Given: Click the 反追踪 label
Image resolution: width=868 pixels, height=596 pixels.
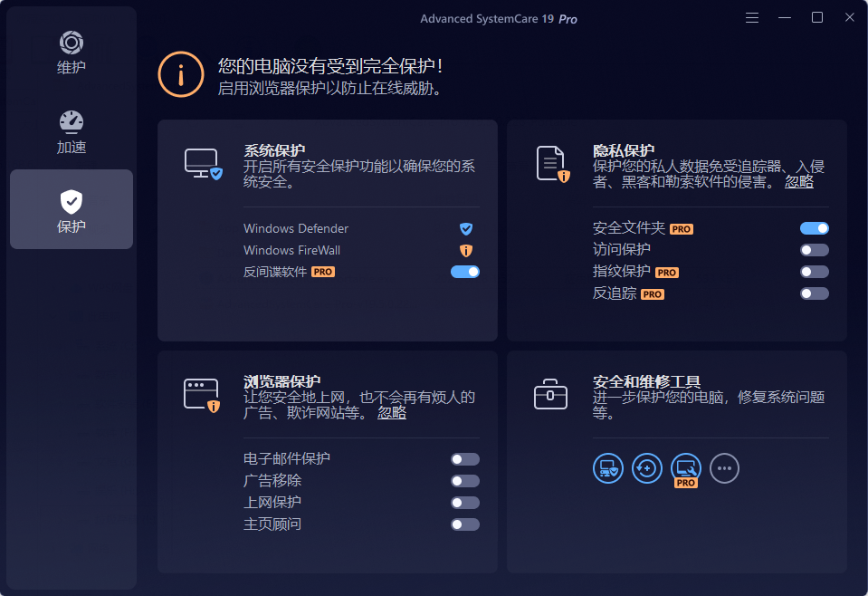Looking at the screenshot, I should coord(615,293).
